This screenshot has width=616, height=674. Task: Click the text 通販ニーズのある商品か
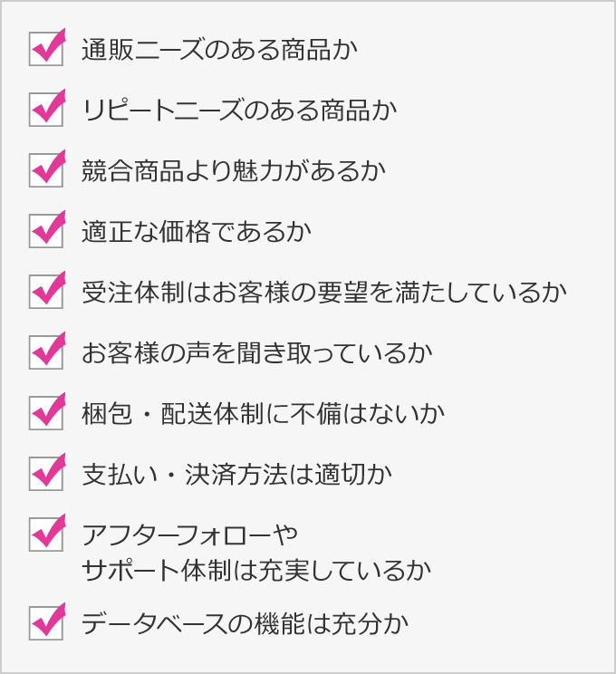click(x=219, y=50)
